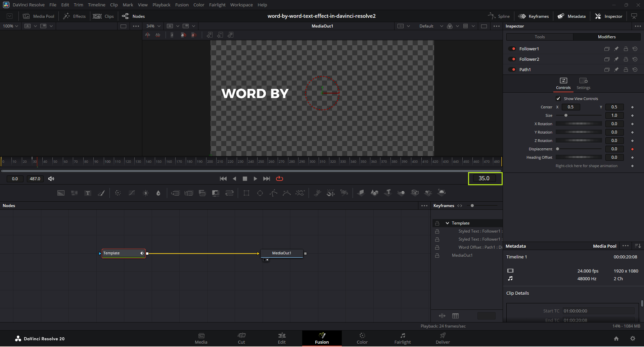Viewport: 644px width, 347px height.
Task: Uncheck Show View Controls checkbox
Action: (x=558, y=99)
